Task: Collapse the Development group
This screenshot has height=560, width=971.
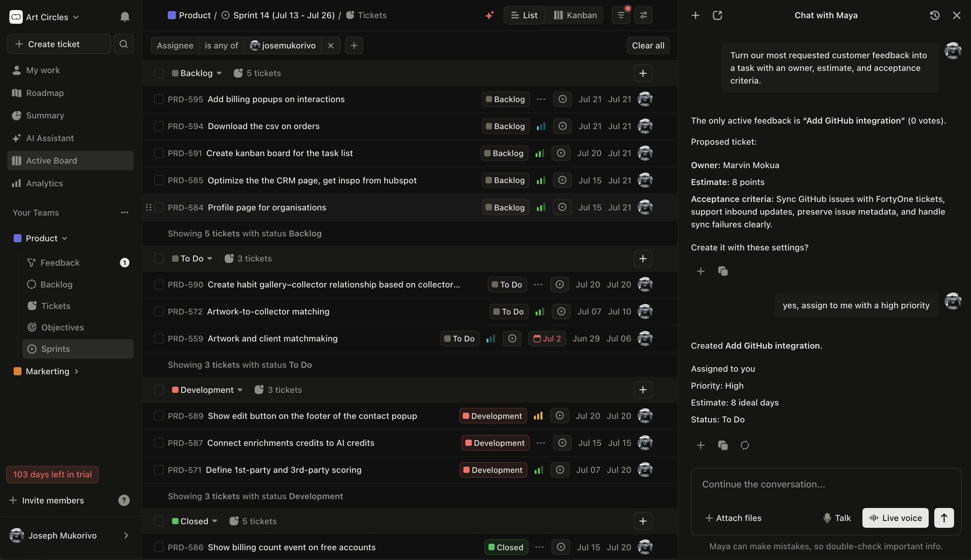Action: pyautogui.click(x=240, y=390)
